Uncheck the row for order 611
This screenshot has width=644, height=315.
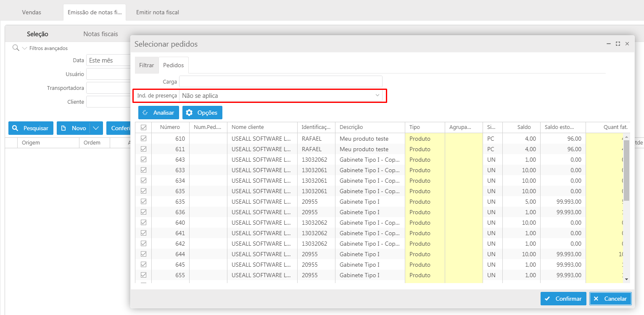143,149
